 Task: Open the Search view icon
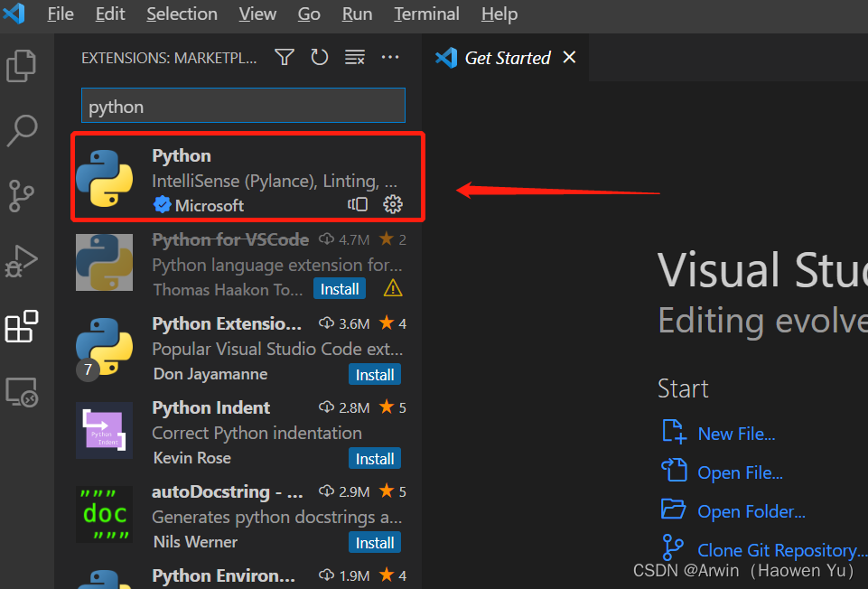point(23,131)
